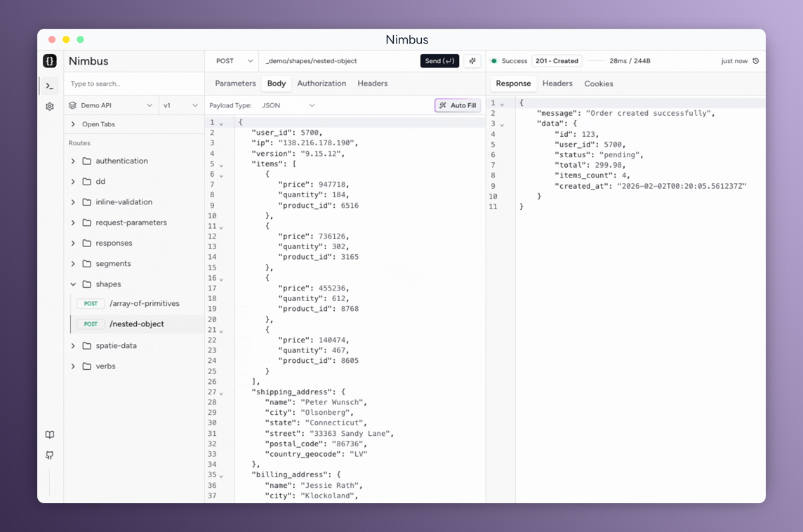803x532 pixels.
Task: Switch to the Parameters tab
Action: 235,84
